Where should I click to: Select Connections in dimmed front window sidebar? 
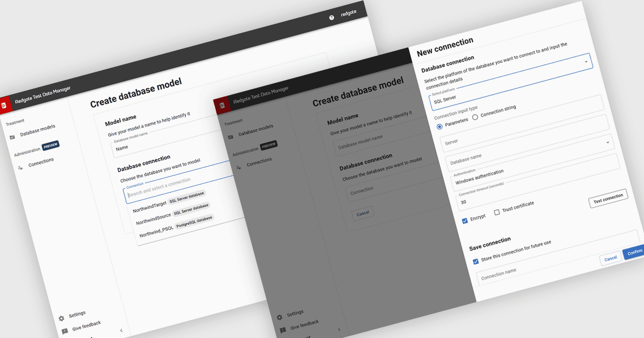[259, 162]
